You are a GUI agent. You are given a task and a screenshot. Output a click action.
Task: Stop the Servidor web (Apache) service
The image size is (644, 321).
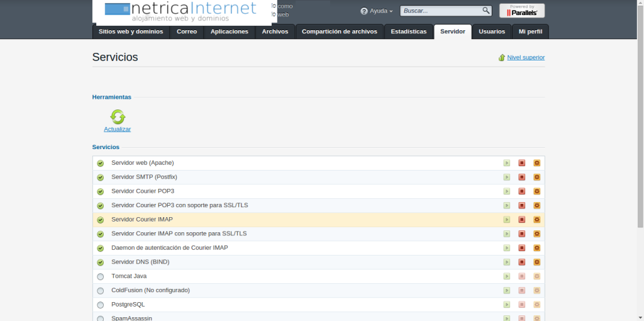pos(521,163)
